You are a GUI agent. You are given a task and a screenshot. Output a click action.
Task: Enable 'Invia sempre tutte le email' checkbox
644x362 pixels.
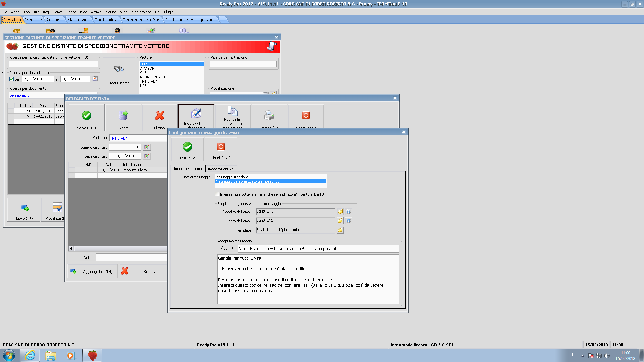217,194
